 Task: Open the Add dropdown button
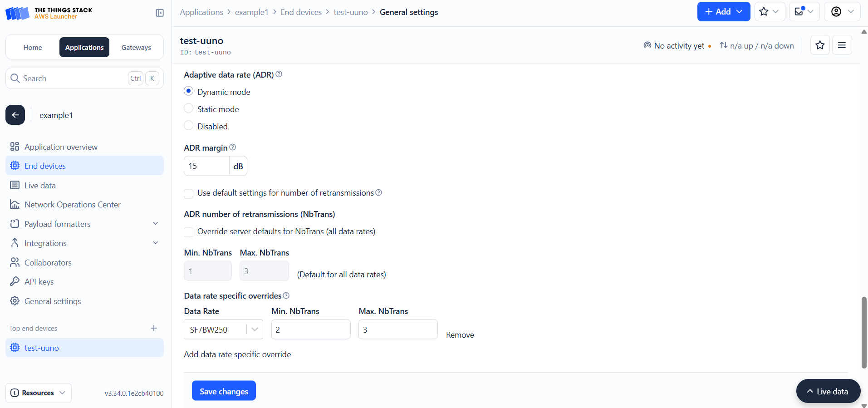(x=723, y=12)
